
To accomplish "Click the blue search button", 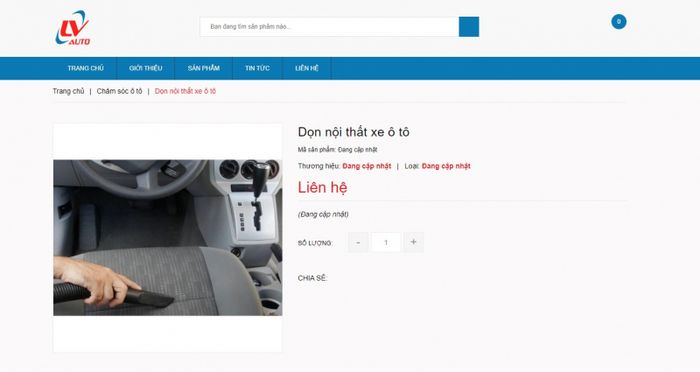I will tap(469, 27).
